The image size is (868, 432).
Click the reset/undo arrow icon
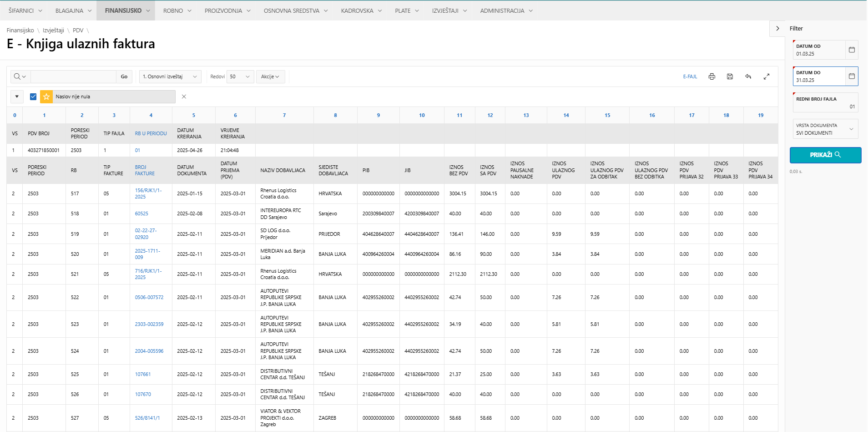click(748, 76)
